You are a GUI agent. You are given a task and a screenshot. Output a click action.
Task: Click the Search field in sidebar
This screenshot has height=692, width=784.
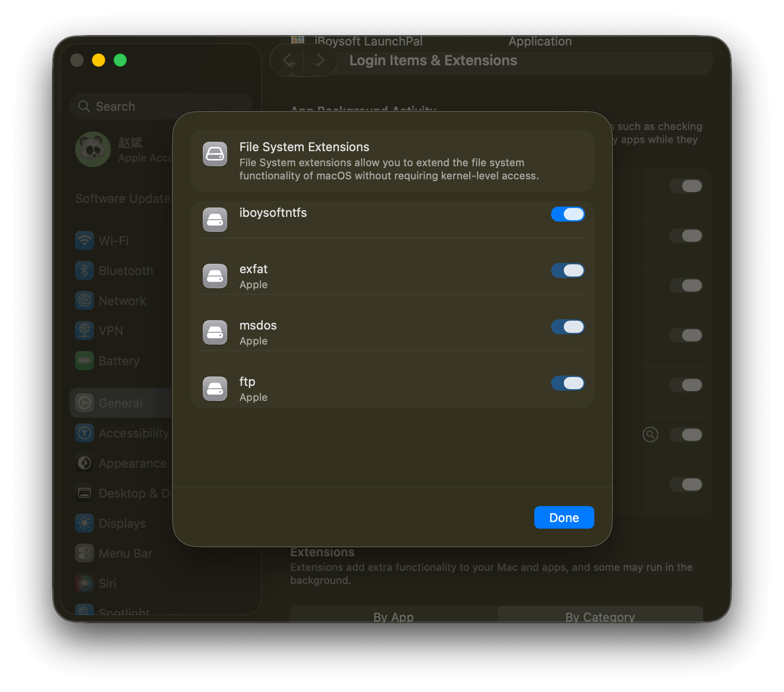[161, 106]
